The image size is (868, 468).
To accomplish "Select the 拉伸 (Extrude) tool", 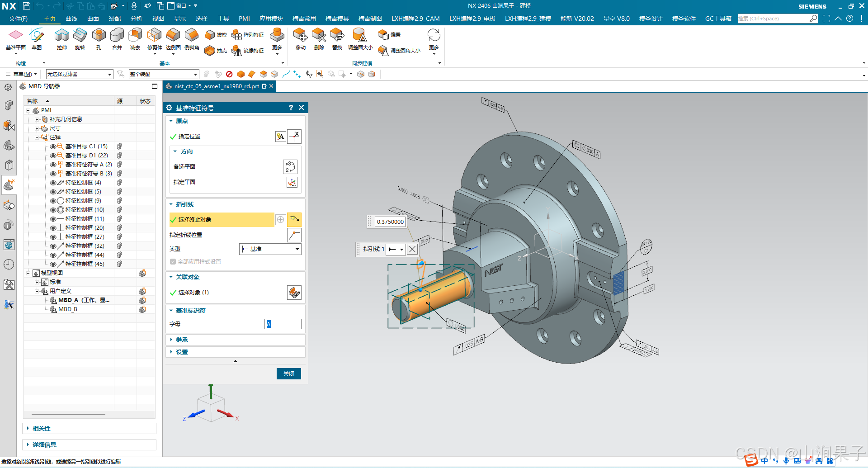I will point(62,39).
